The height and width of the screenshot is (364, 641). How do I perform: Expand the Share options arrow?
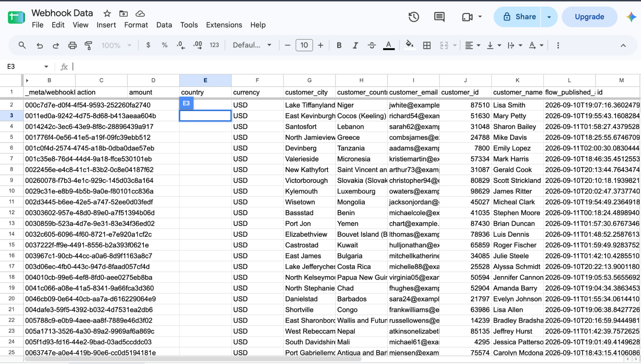click(549, 17)
